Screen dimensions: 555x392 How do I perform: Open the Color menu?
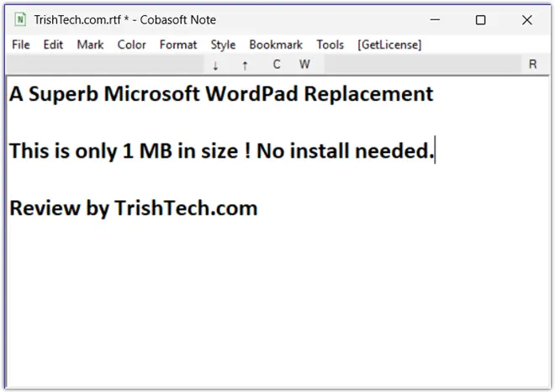click(132, 45)
